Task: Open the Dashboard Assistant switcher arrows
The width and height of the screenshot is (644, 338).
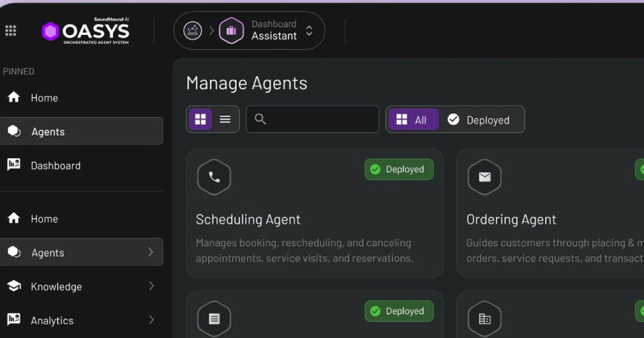Action: point(309,31)
